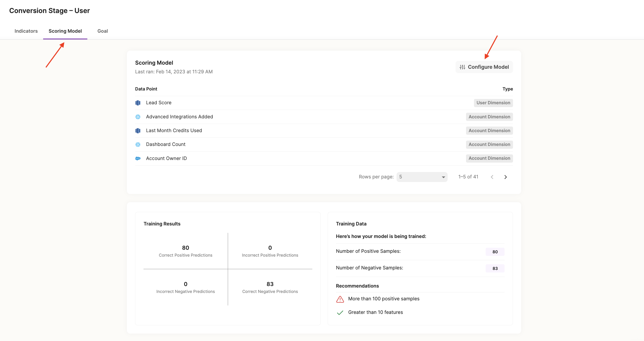Image resolution: width=644 pixels, height=341 pixels.
Task: Click the User Dimension tag for Lead Score
Action: point(493,103)
